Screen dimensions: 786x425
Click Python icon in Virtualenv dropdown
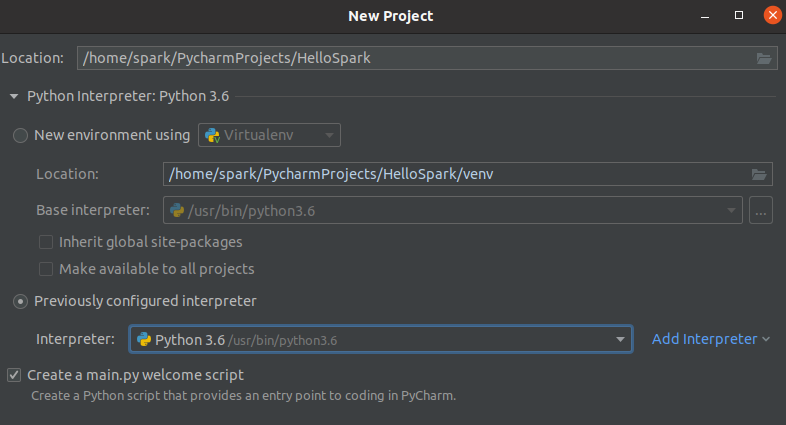click(x=213, y=135)
